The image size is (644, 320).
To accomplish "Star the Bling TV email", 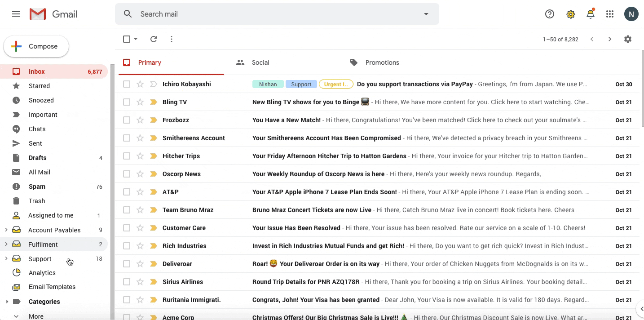I will 140,102.
